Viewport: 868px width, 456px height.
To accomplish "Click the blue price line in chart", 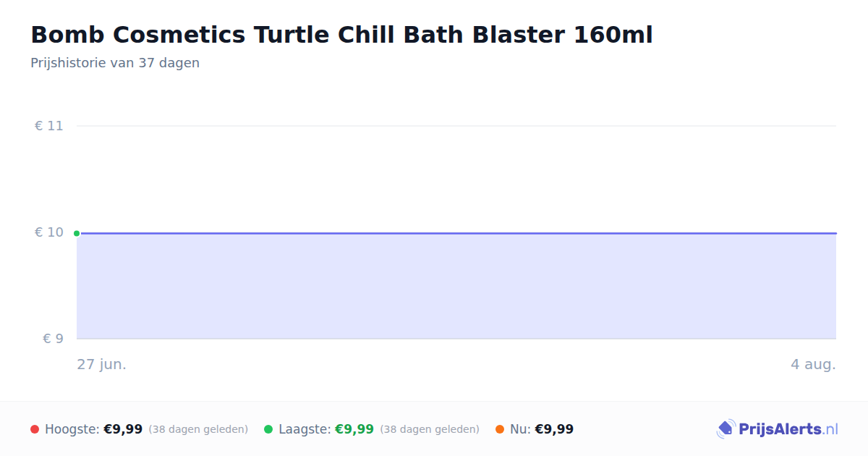I will pos(456,233).
